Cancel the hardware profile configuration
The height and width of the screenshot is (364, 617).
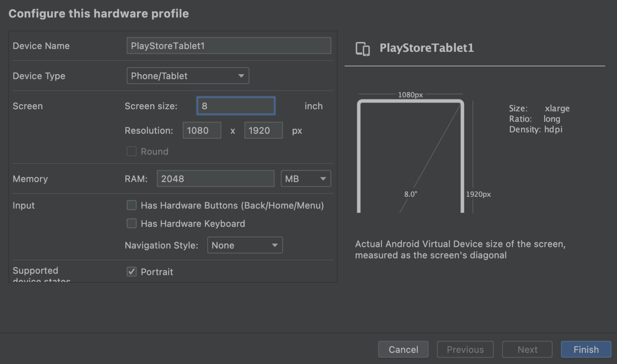403,349
